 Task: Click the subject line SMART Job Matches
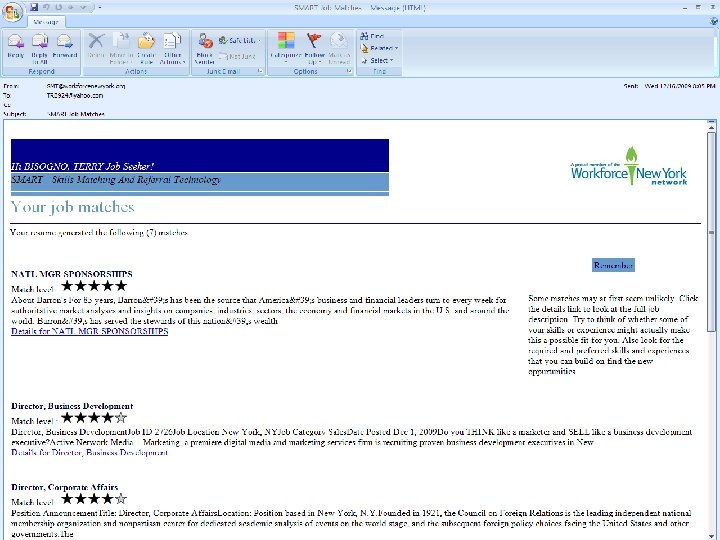tap(76, 114)
